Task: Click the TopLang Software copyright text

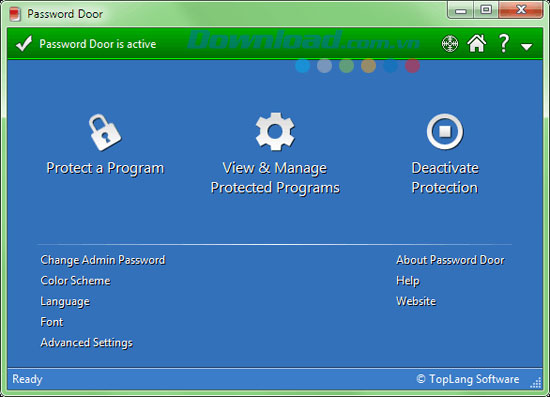Action: [468, 379]
